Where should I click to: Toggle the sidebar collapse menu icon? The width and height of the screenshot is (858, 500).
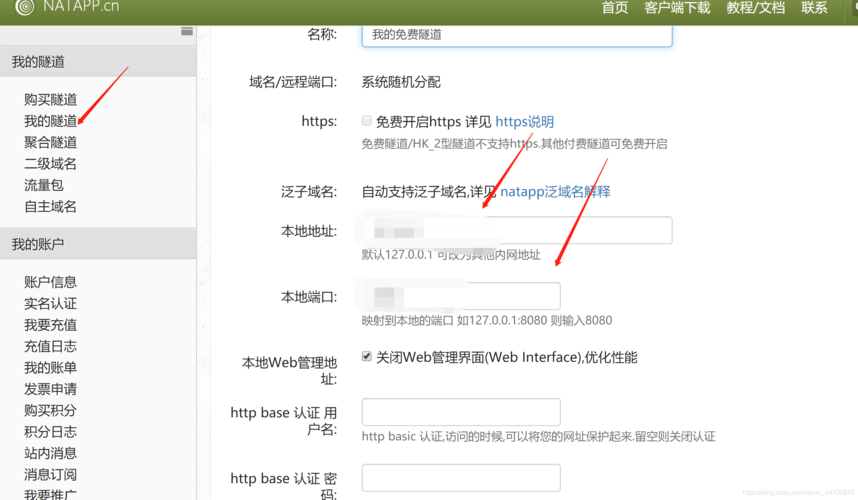(187, 31)
